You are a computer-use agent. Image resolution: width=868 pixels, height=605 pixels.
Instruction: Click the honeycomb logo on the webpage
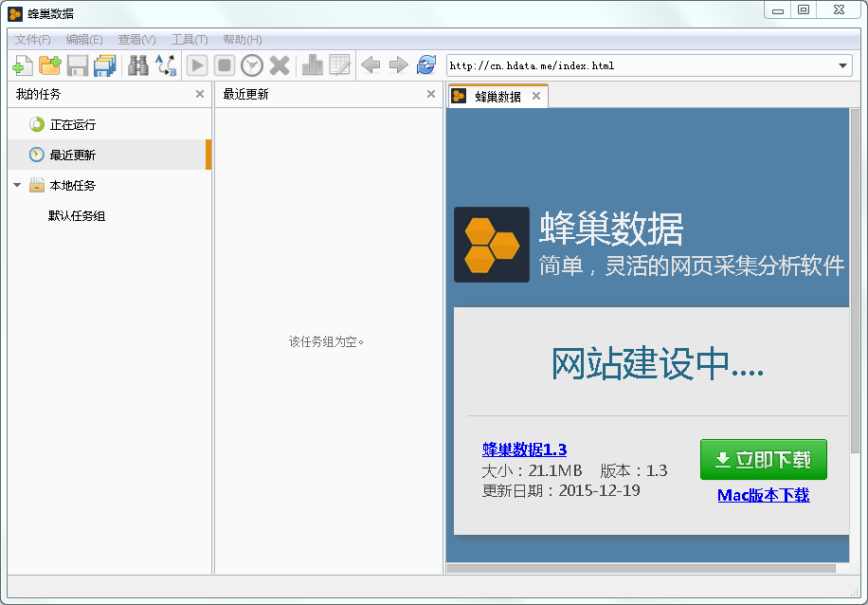tap(492, 245)
